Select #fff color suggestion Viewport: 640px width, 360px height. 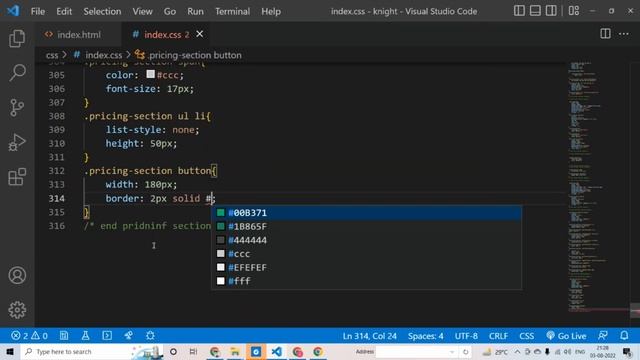366,281
